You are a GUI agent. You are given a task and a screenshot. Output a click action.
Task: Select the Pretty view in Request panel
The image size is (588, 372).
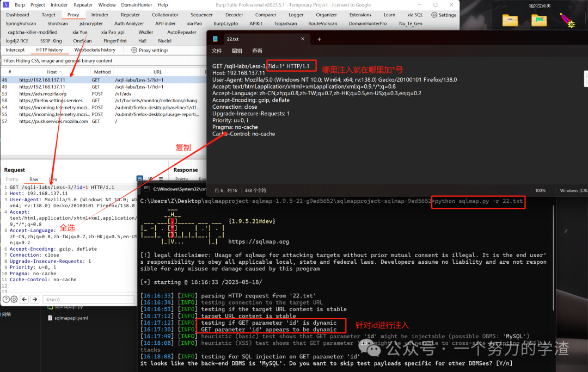(x=12, y=179)
